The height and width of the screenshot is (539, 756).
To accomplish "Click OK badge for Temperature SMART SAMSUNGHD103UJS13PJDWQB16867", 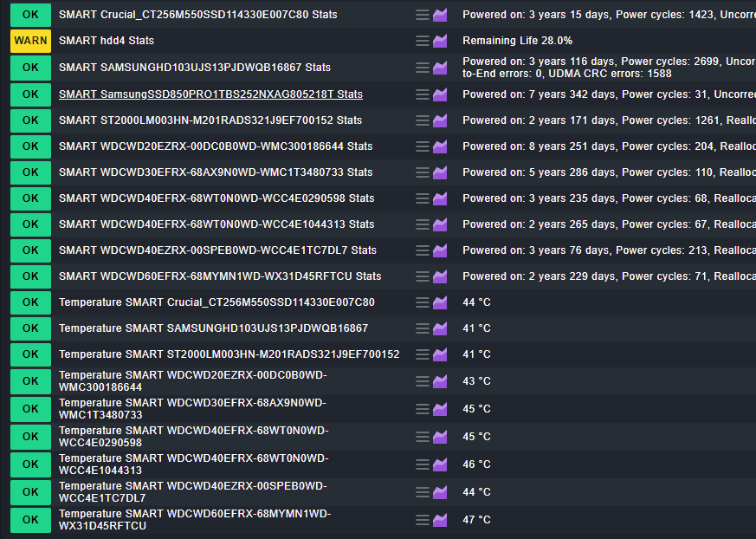I will [x=30, y=328].
